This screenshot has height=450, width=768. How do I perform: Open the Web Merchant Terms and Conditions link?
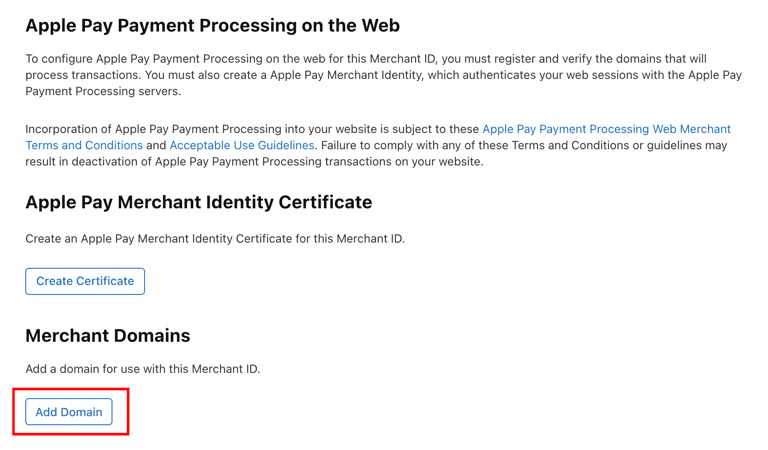(x=606, y=129)
